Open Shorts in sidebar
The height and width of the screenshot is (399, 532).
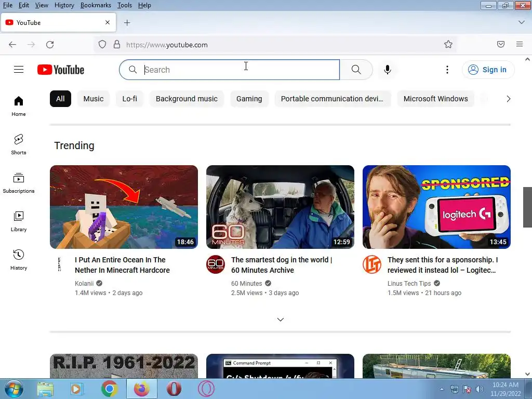pos(19,144)
